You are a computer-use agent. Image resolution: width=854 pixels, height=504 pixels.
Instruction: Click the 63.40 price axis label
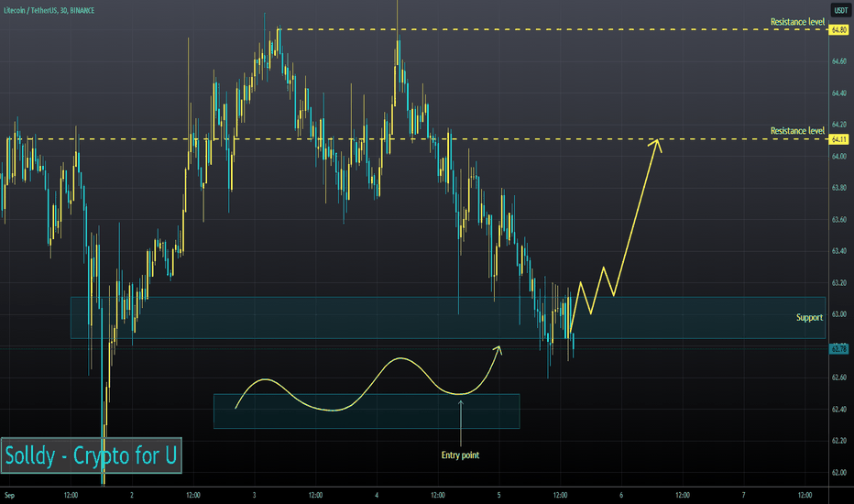(x=838, y=251)
